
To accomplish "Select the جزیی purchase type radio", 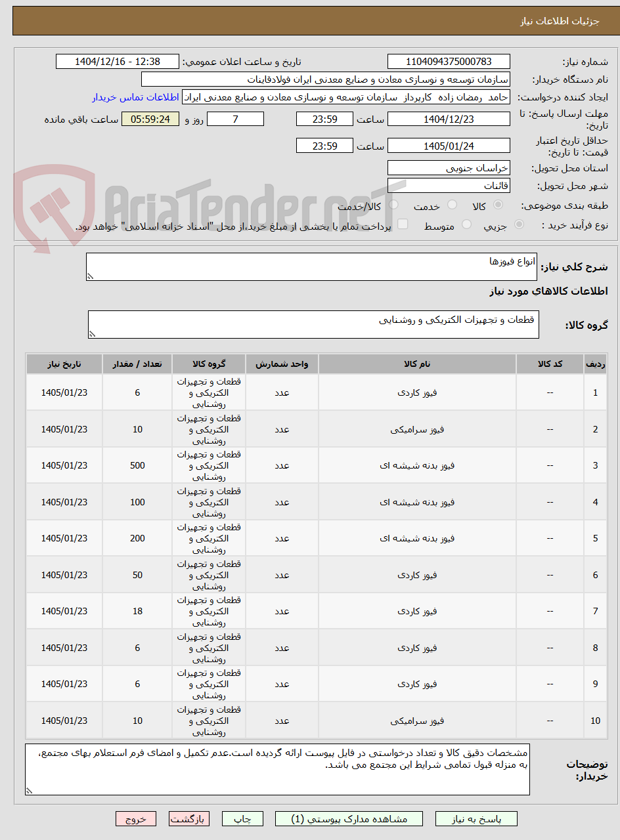I will tap(520, 225).
